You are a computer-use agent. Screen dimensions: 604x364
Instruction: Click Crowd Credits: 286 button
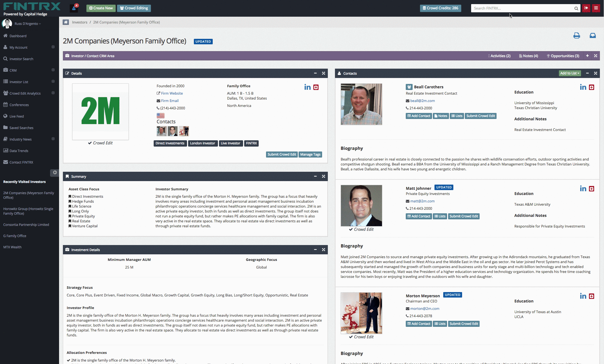pyautogui.click(x=440, y=8)
